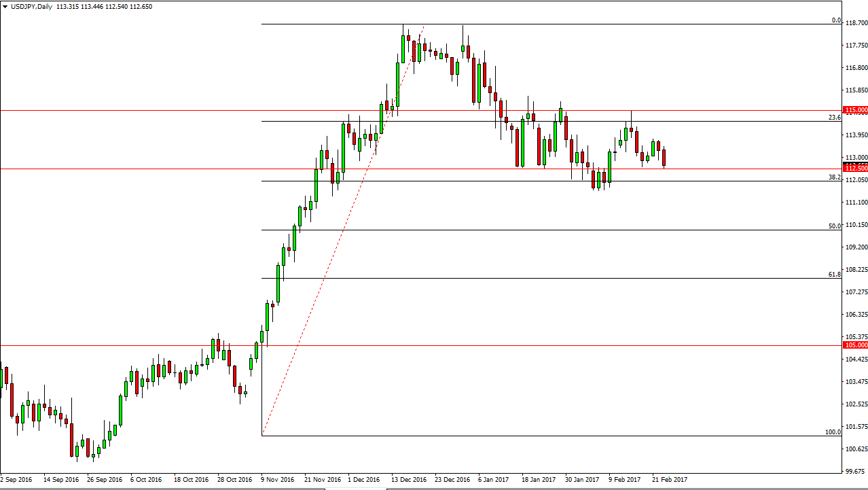Click the 103.475 price axis label
Screen dimensions: 868x490
tap(857, 382)
